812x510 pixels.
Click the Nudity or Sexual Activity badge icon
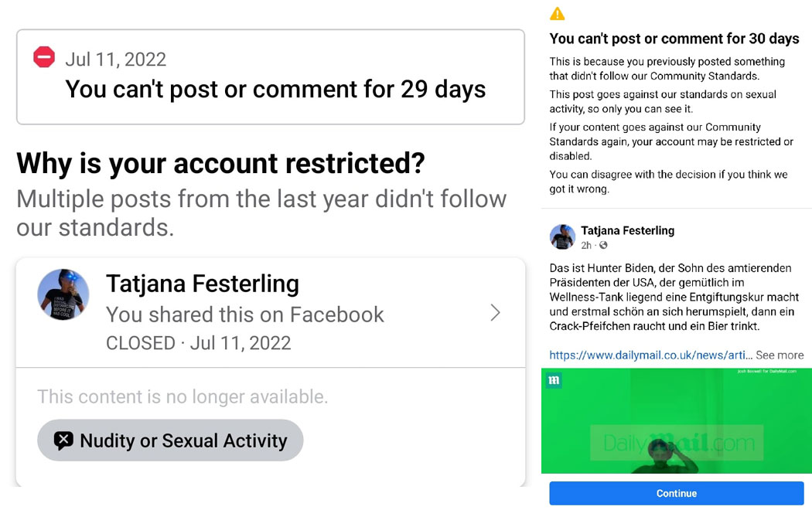63,440
